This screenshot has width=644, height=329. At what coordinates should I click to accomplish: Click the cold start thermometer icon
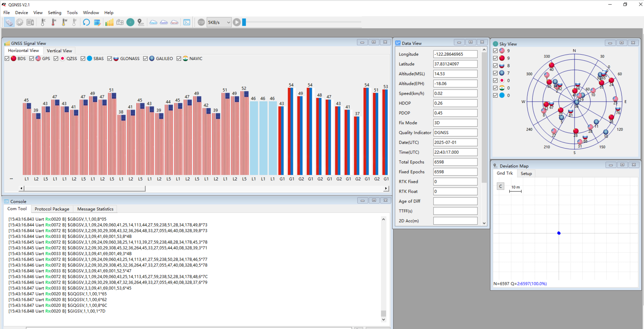(43, 23)
